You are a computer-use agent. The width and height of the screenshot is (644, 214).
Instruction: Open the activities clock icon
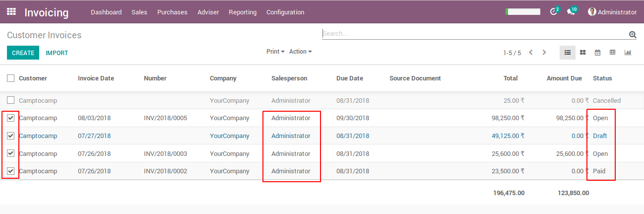coord(554,12)
